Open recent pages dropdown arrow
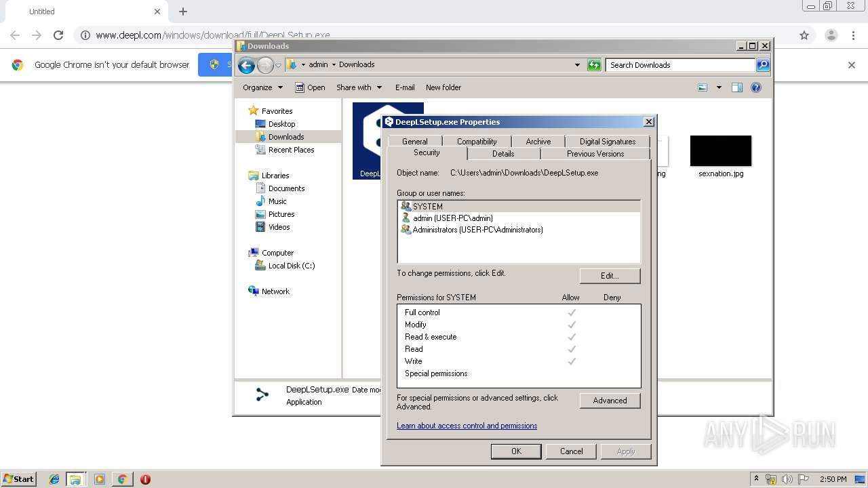Image resolution: width=868 pixels, height=488 pixels. (x=278, y=66)
